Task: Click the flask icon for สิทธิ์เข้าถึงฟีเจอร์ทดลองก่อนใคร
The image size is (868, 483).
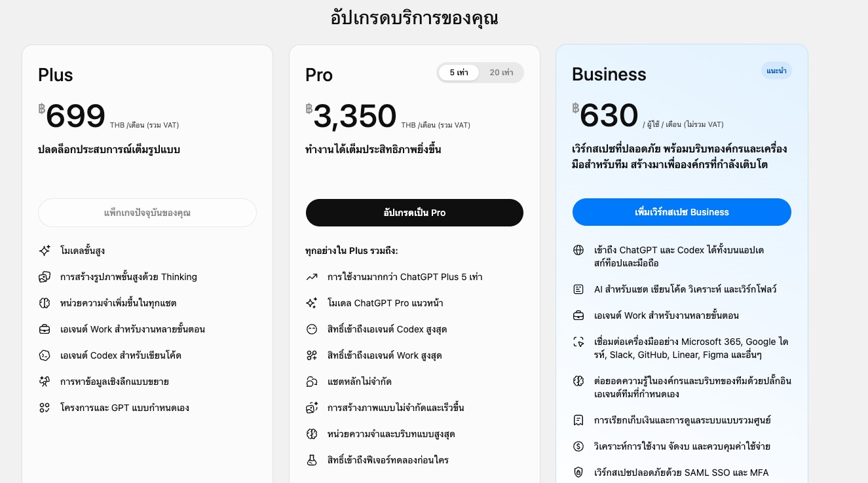Action: pos(312,460)
